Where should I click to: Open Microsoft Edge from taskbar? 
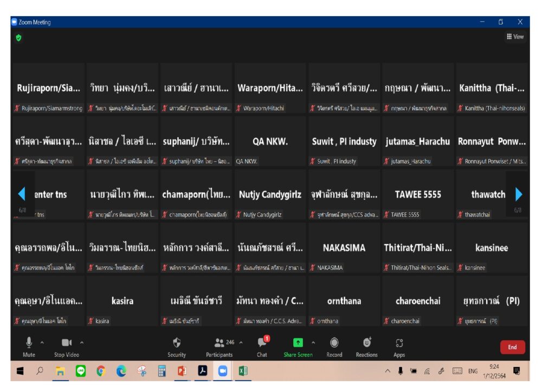point(121,371)
